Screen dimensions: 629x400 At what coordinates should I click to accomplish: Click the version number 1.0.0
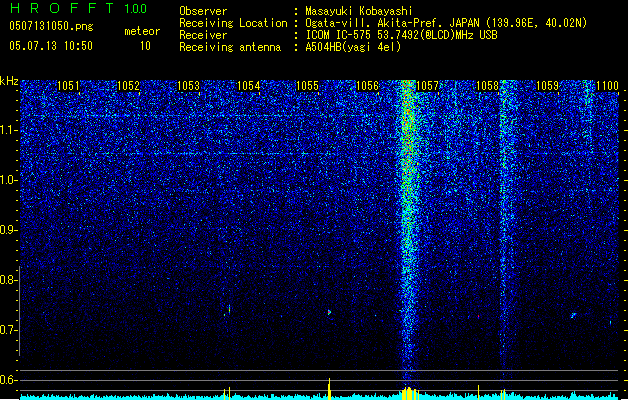click(x=135, y=9)
